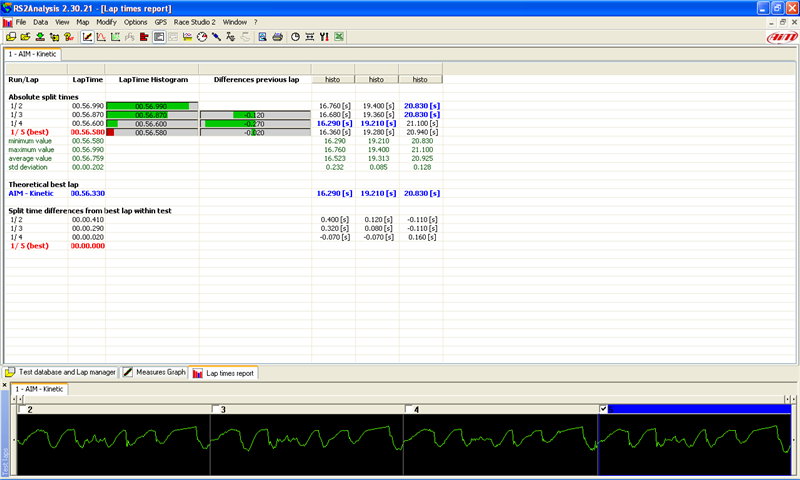The image size is (800, 480).
Task: Click the red bars lap report icon
Action: pyautogui.click(x=144, y=37)
